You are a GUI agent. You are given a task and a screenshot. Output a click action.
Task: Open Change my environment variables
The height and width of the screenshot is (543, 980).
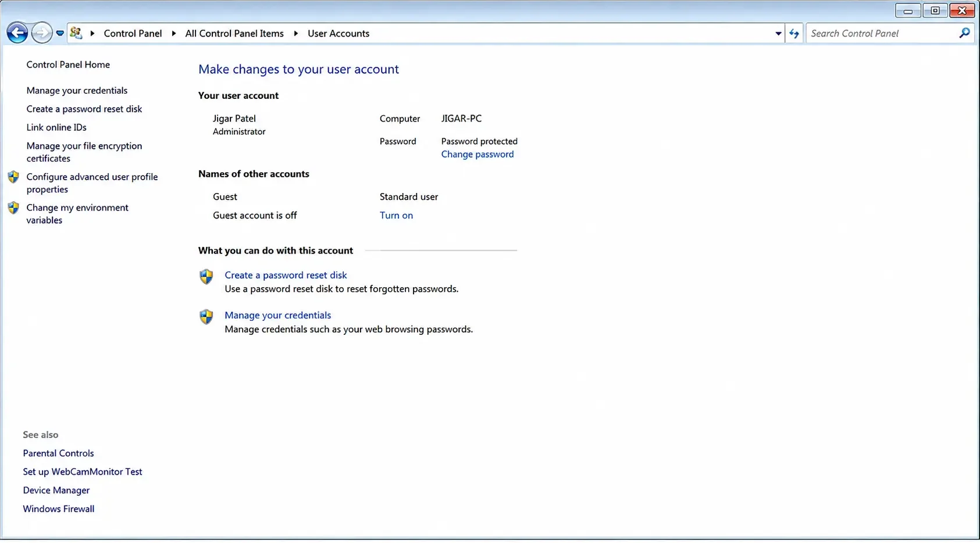tap(77, 214)
